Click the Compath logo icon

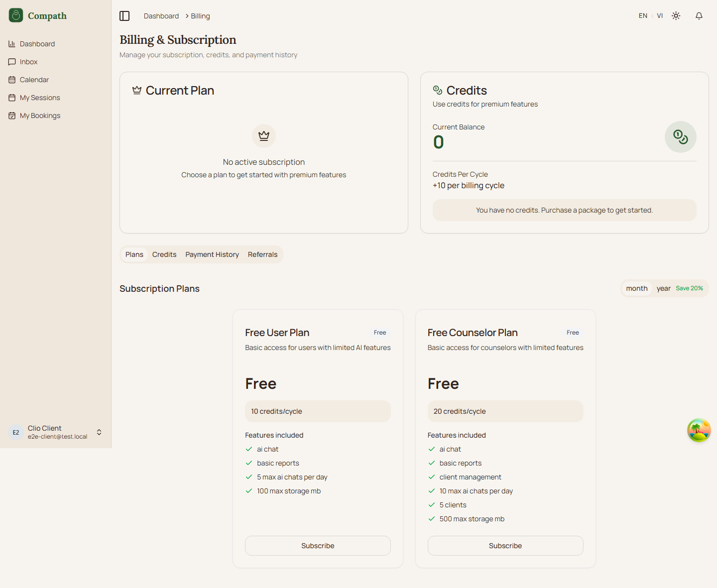(16, 15)
